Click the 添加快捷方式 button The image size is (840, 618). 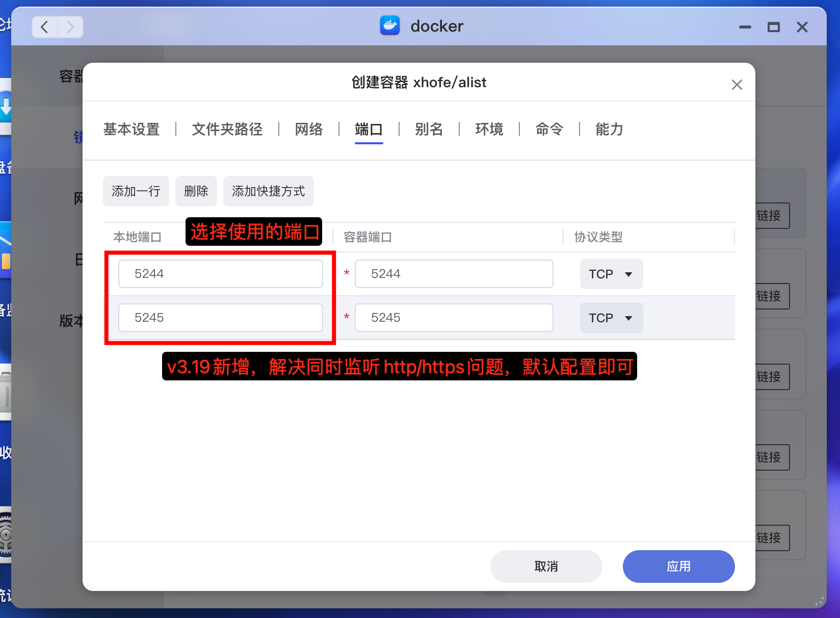click(269, 191)
